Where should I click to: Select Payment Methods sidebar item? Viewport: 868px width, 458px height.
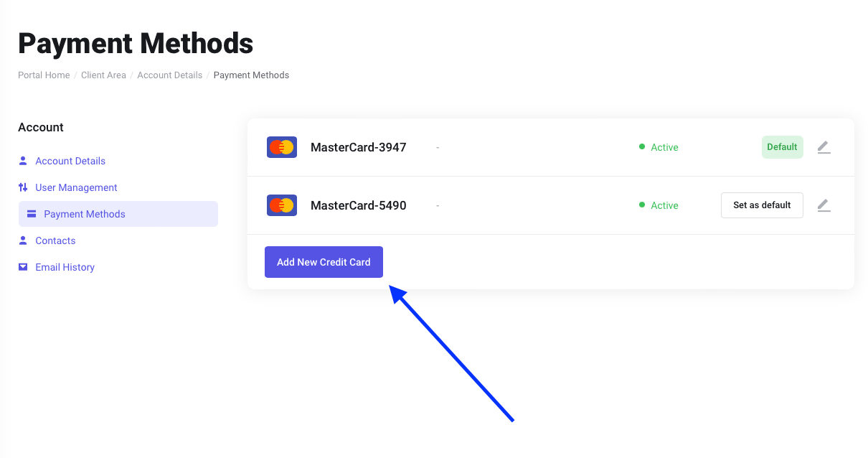coord(118,214)
